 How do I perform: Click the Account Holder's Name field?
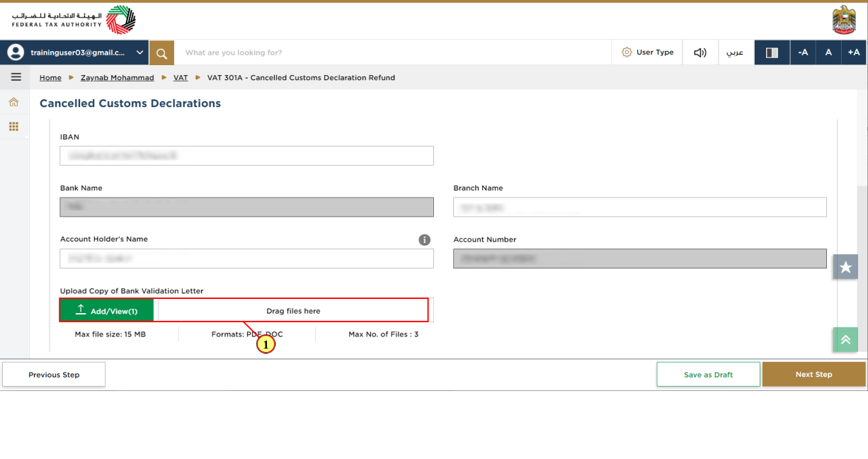[x=246, y=259]
